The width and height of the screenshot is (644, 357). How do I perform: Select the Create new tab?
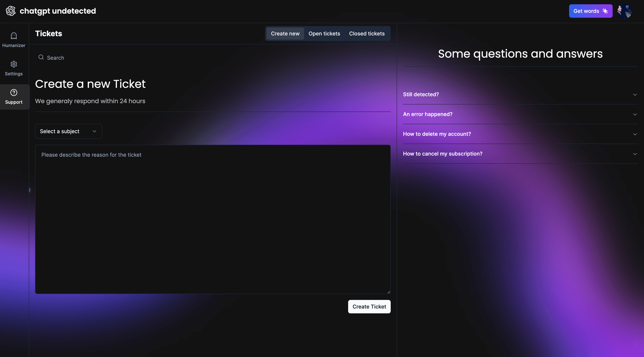point(285,33)
